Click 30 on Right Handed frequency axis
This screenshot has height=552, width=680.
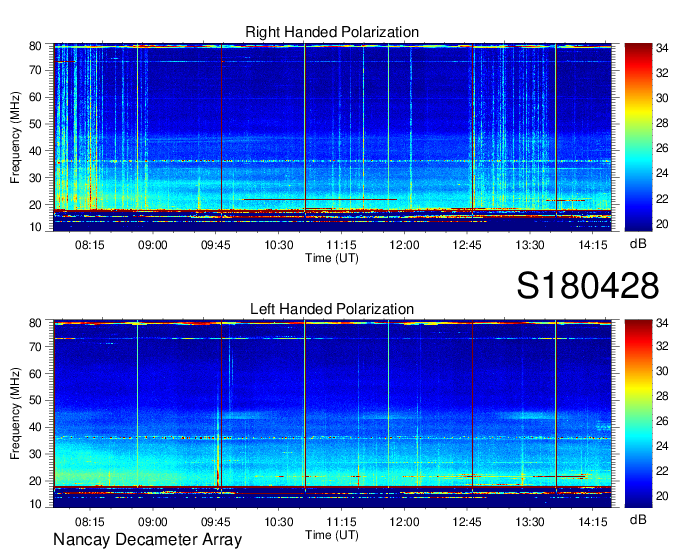35,178
